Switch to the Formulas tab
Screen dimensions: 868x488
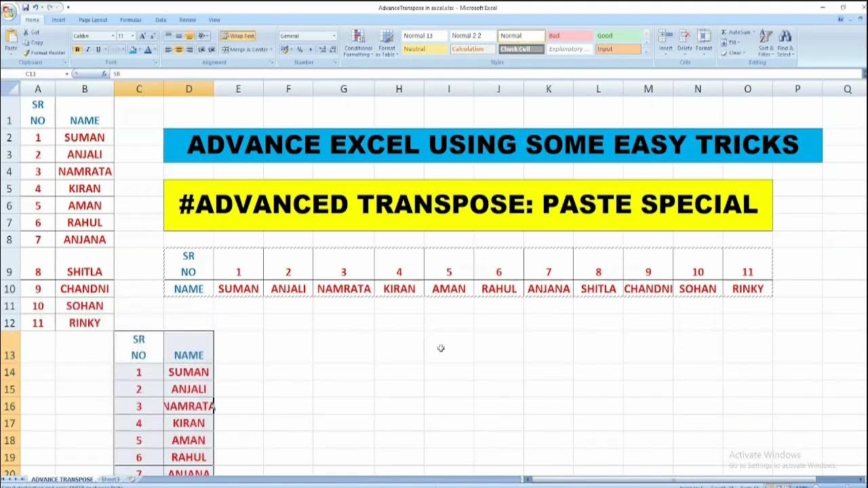(131, 20)
